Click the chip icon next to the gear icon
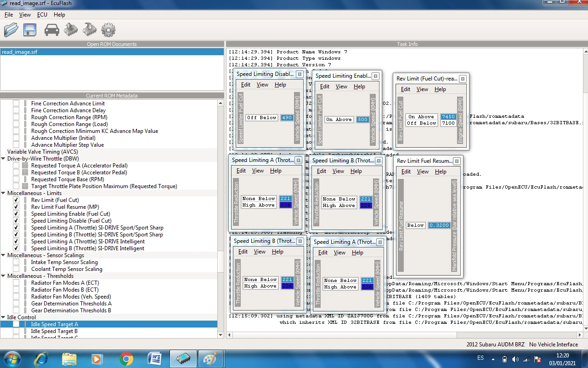This screenshot has width=588, height=368. tap(90, 30)
